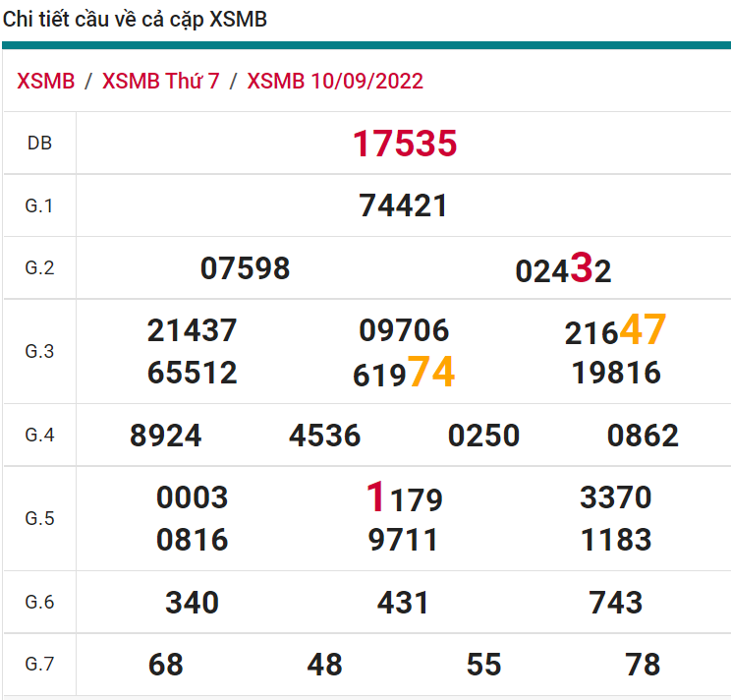Viewport: 731px width, 700px height.
Task: Click the DB row label
Action: (39, 144)
